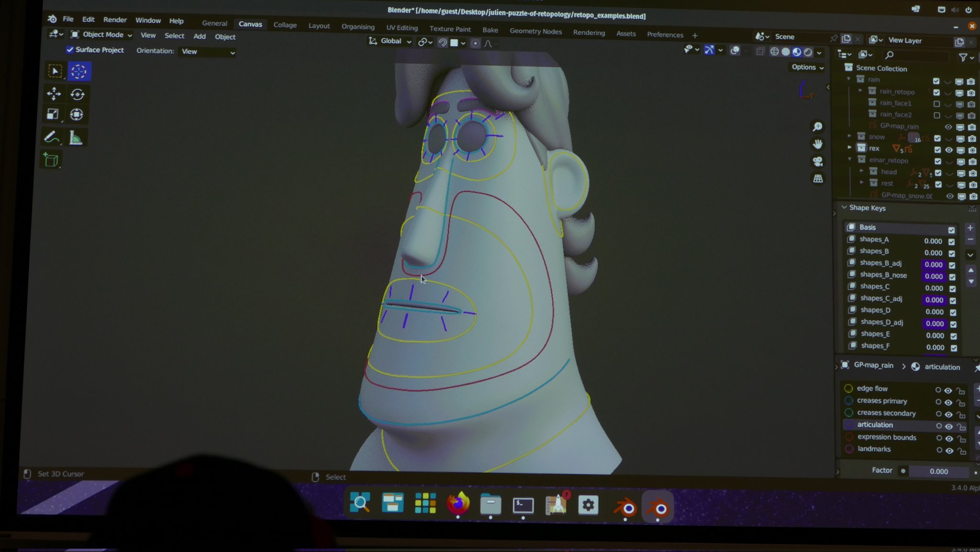980x552 pixels.
Task: Click the pan view hand icon
Action: 818,144
